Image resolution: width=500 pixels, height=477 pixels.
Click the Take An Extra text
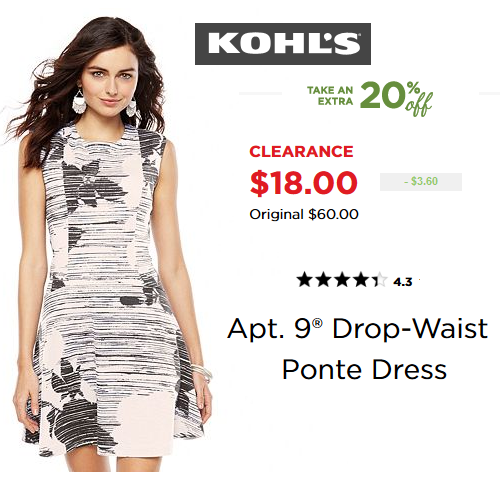tap(330, 96)
